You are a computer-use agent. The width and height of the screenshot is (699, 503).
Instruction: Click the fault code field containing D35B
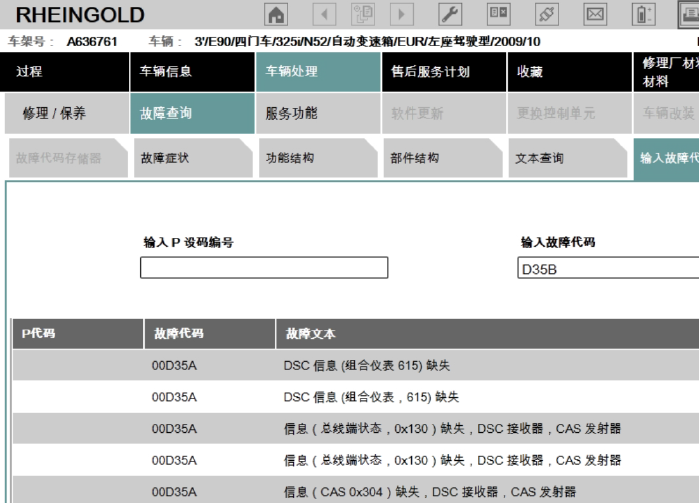(608, 268)
